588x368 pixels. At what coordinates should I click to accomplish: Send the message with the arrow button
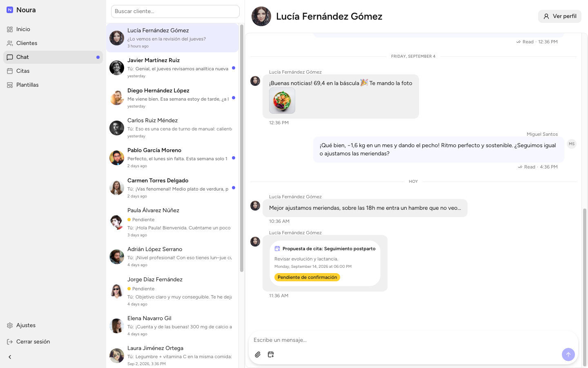[x=568, y=355]
